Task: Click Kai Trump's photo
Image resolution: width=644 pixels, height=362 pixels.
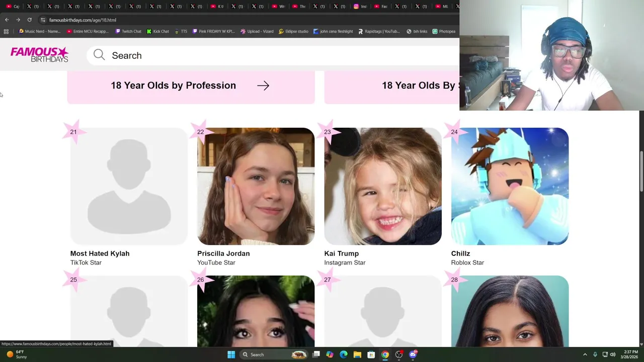Action: tap(383, 186)
